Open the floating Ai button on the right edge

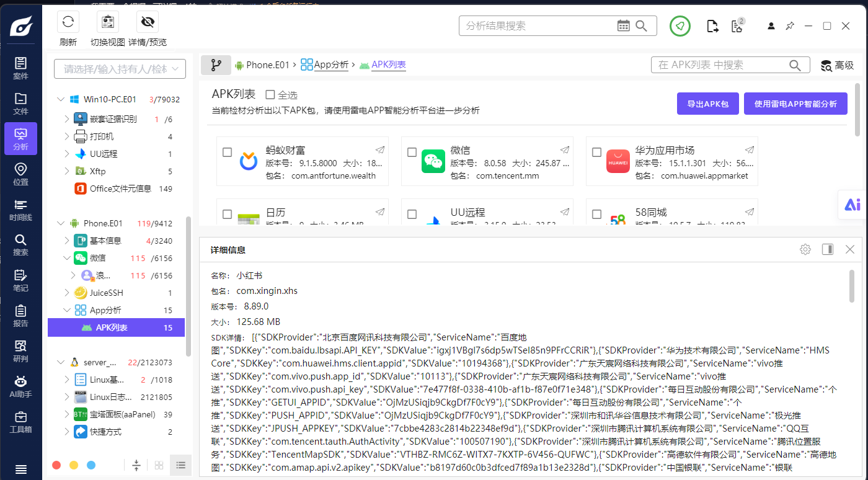(x=852, y=205)
